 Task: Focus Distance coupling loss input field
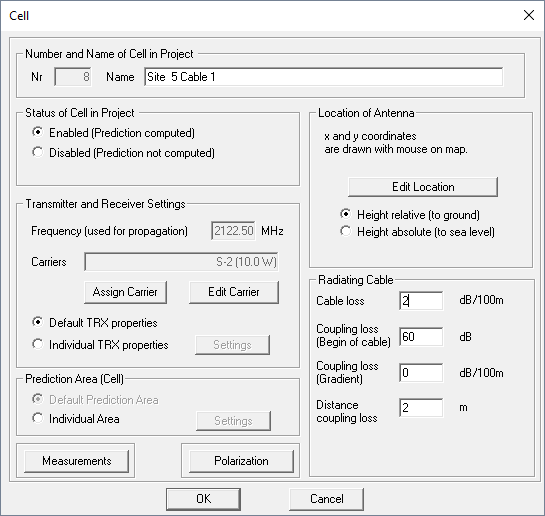(x=421, y=408)
